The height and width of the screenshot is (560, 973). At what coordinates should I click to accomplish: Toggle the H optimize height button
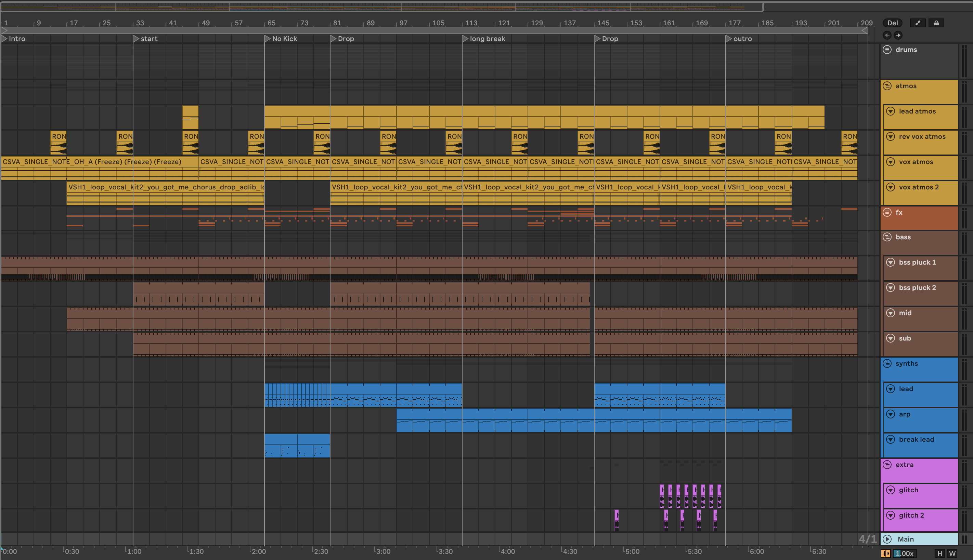click(939, 554)
